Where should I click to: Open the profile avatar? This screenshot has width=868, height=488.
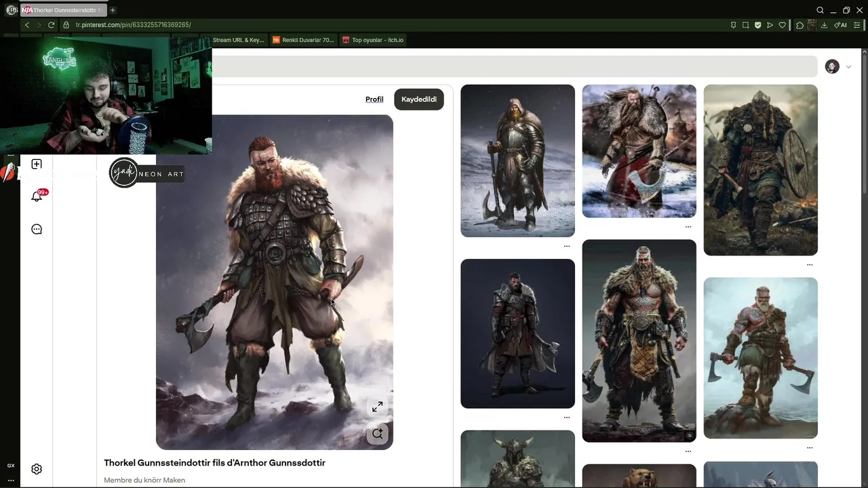[832, 66]
